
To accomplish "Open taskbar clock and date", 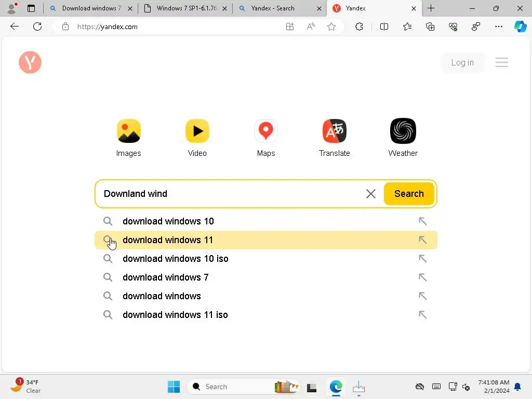I will tap(494, 387).
